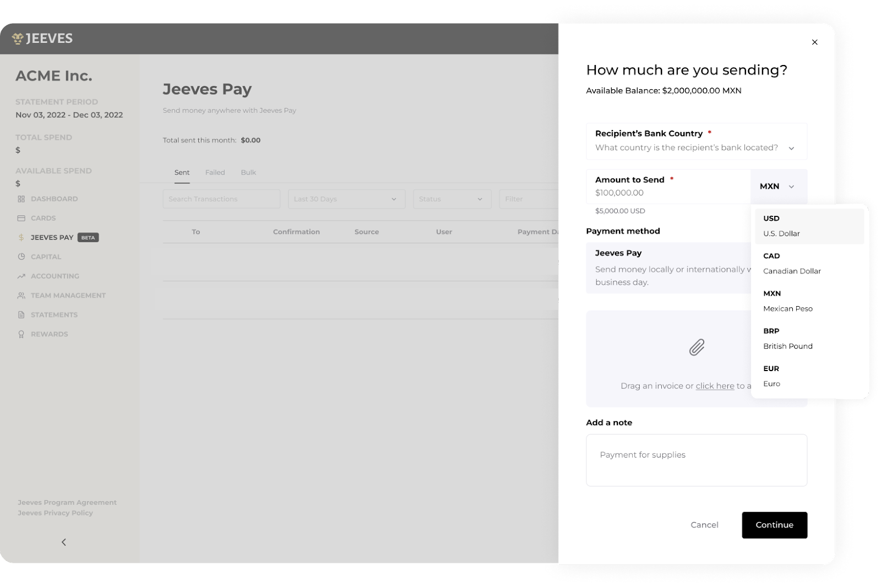Switch to the Failed tab
Image resolution: width=881 pixels, height=588 pixels.
pyautogui.click(x=215, y=172)
